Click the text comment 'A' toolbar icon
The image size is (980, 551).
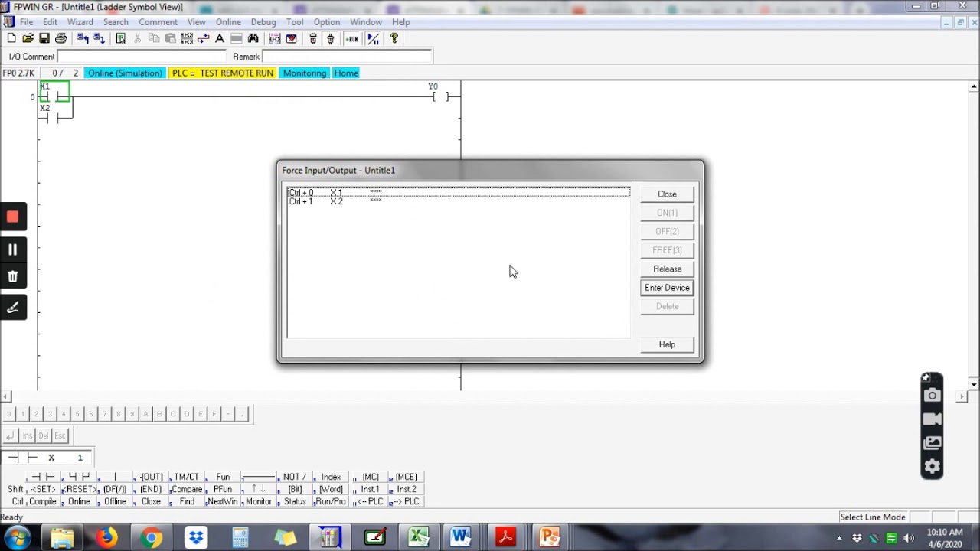[220, 38]
